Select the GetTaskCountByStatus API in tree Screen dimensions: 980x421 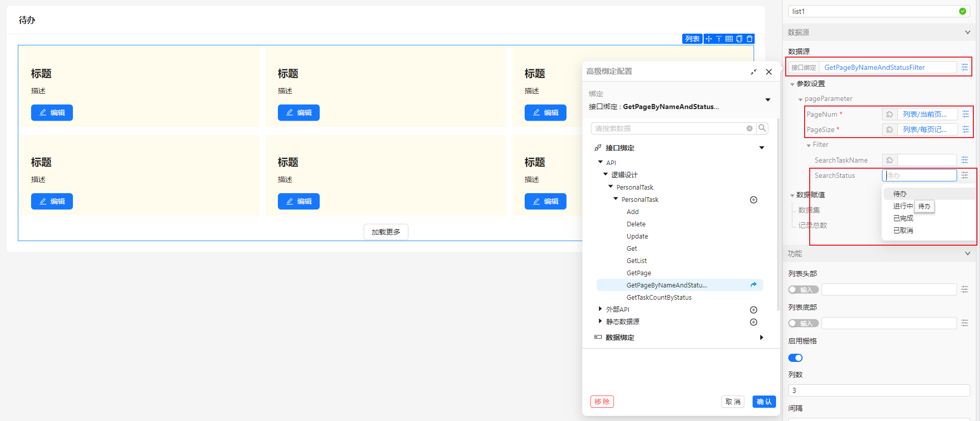coord(659,298)
